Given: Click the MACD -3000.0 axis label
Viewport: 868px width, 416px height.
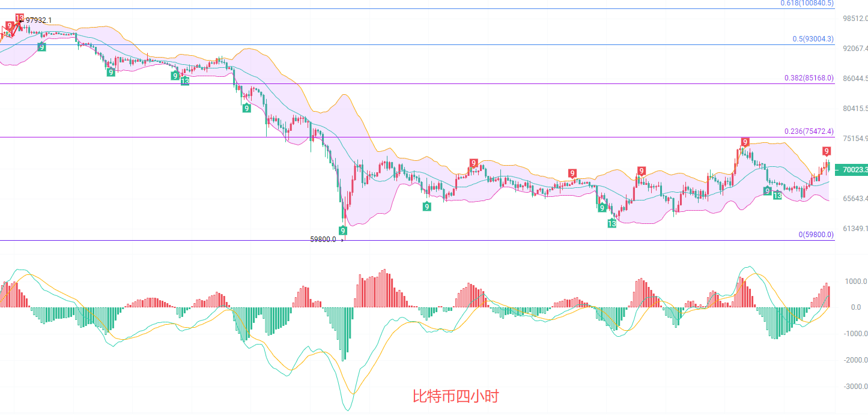Looking at the screenshot, I should (855, 387).
